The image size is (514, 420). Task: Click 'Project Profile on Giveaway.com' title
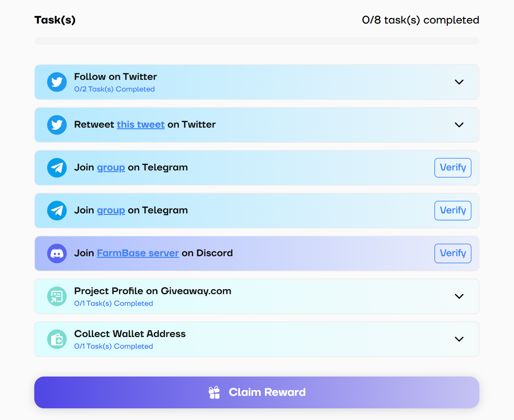pyautogui.click(x=153, y=291)
